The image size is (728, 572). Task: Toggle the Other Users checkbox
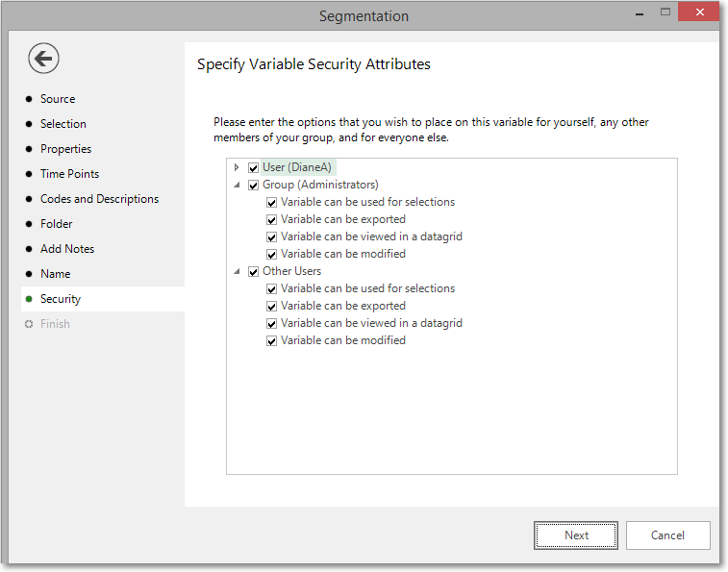coord(254,272)
